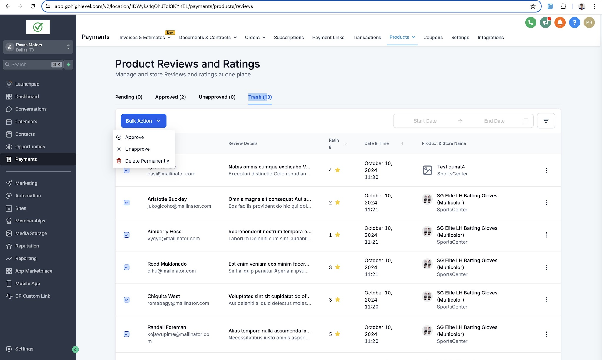Reload the page in the browser
Screen dimensions: 602x360
click(33, 6)
